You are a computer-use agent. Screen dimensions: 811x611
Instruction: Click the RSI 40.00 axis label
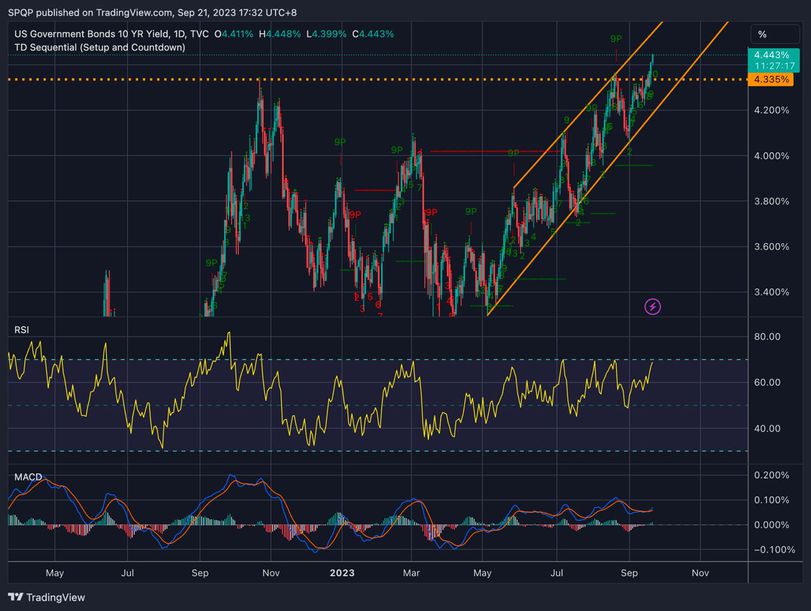point(767,428)
